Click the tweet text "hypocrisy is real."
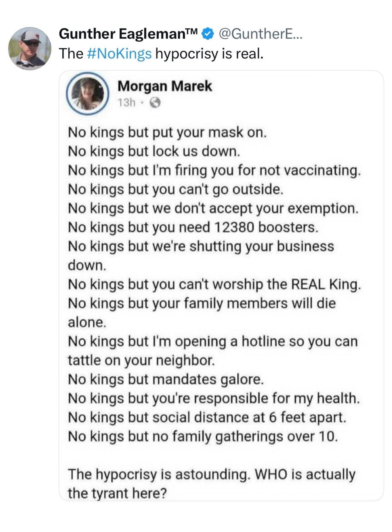The height and width of the screenshot is (532, 392). pyautogui.click(x=209, y=54)
